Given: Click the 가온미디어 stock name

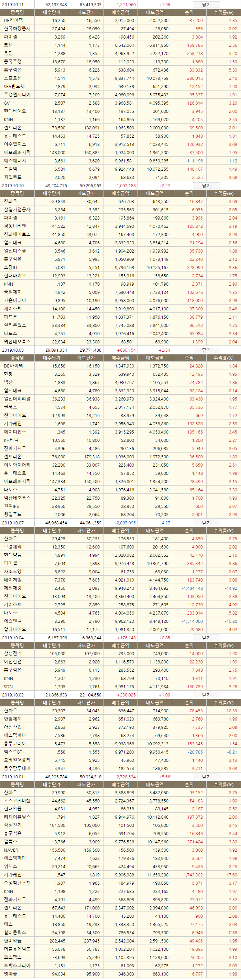Looking at the screenshot, I should (15, 300).
